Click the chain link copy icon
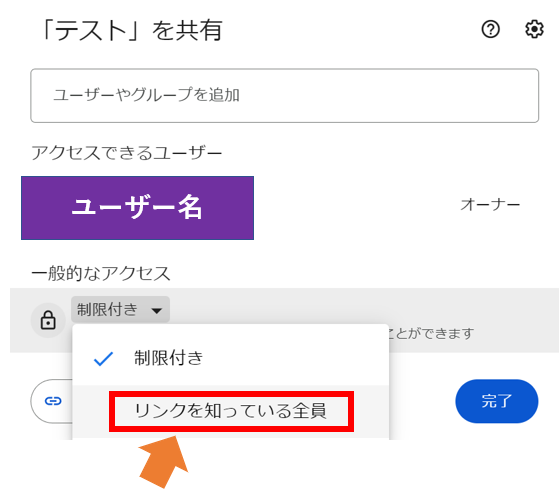 (x=53, y=401)
